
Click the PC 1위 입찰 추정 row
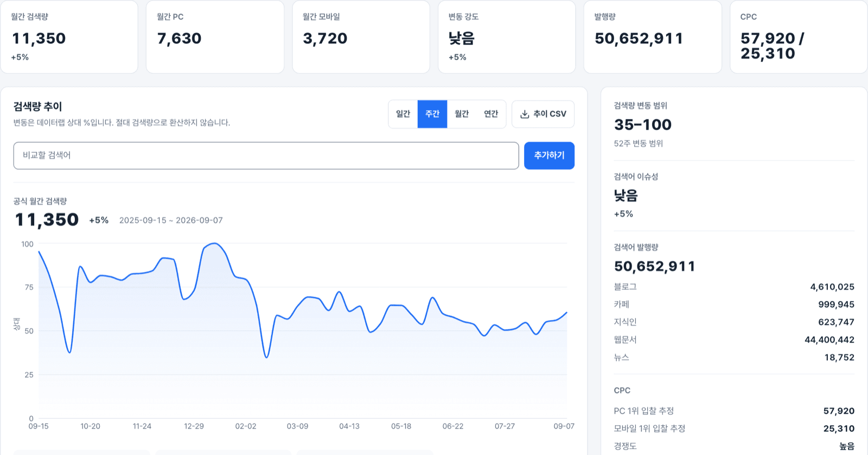tap(734, 411)
